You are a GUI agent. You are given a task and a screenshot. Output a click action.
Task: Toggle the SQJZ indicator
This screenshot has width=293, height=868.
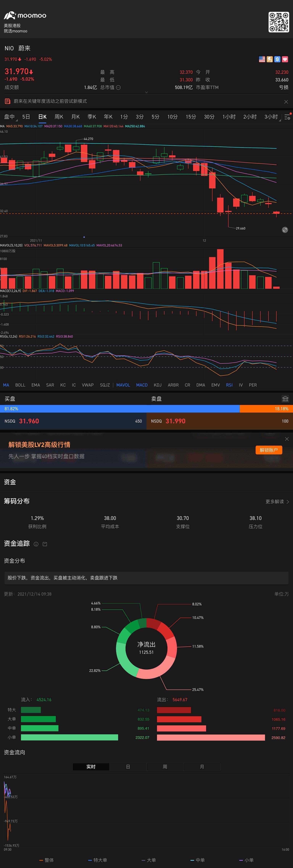pyautogui.click(x=105, y=385)
